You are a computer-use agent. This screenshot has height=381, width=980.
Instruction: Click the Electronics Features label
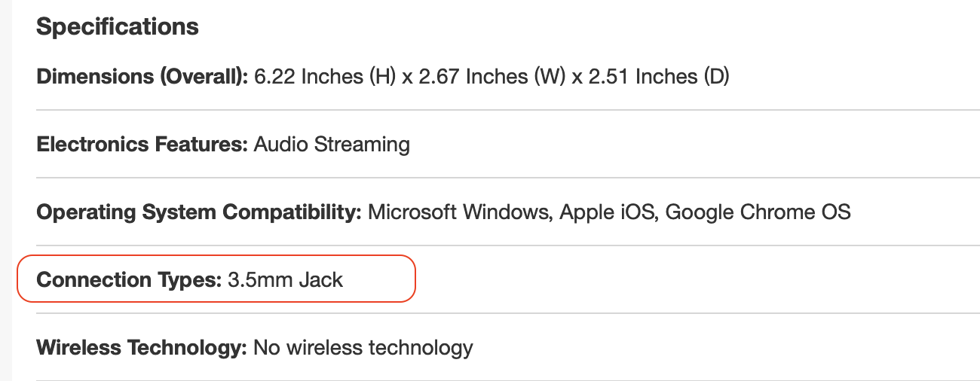click(x=142, y=144)
